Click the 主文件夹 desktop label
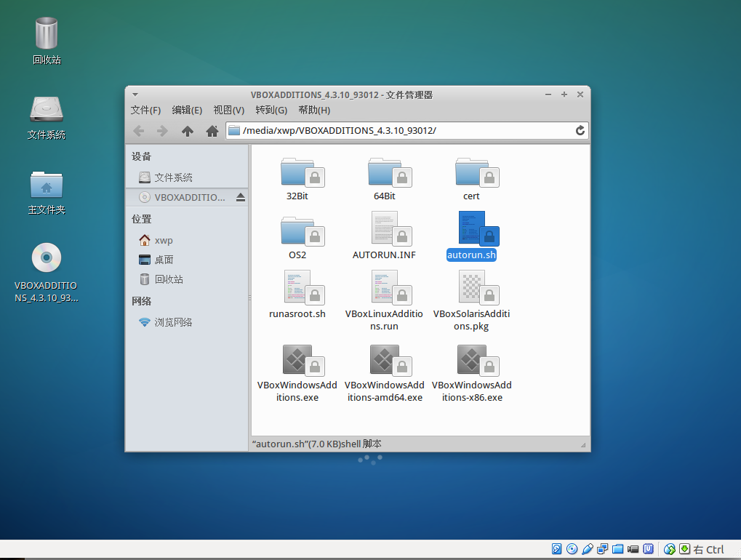The width and height of the screenshot is (741, 560). click(x=47, y=210)
